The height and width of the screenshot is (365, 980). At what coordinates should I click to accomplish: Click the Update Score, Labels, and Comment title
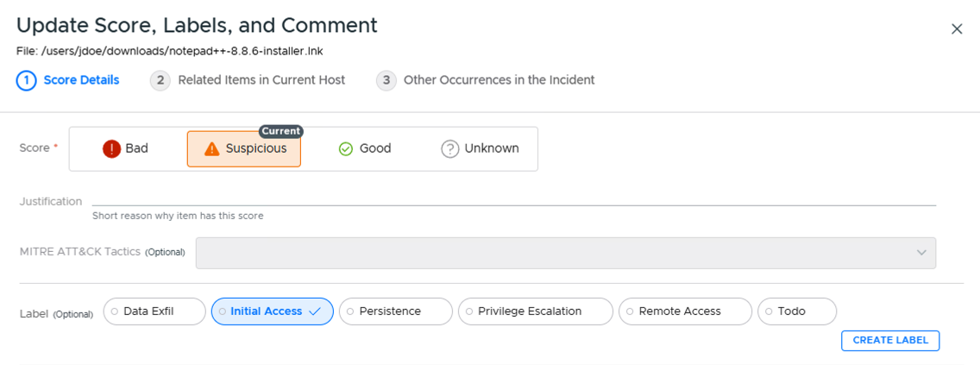click(197, 25)
